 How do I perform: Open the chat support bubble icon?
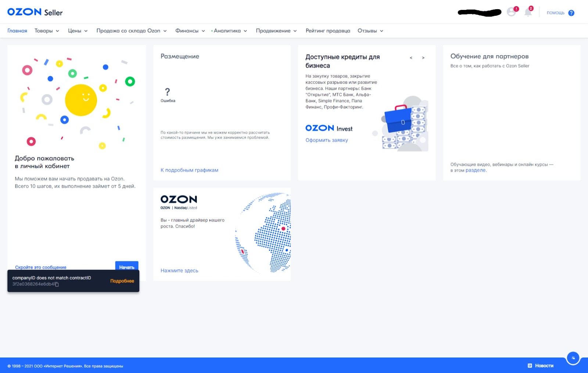(x=573, y=358)
